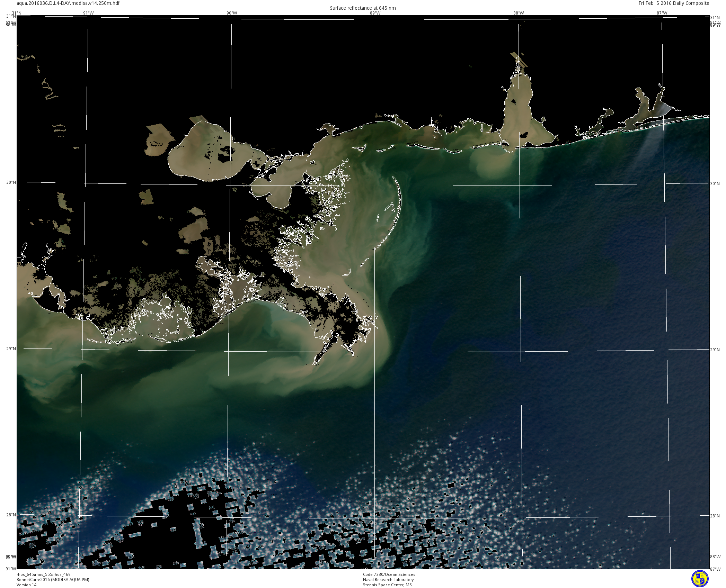Screen dimensions: 726x588
Task: Click the Version 14 text
Action: click(x=26, y=585)
